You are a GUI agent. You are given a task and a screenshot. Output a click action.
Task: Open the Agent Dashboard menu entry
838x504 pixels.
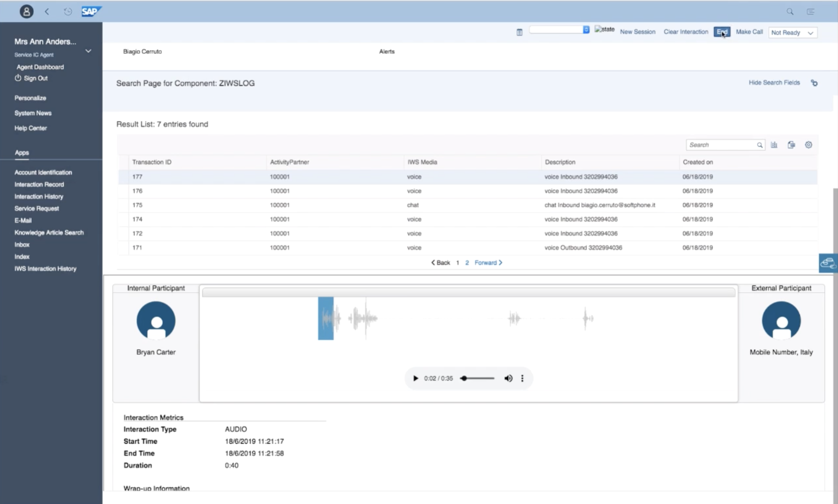[x=40, y=67]
